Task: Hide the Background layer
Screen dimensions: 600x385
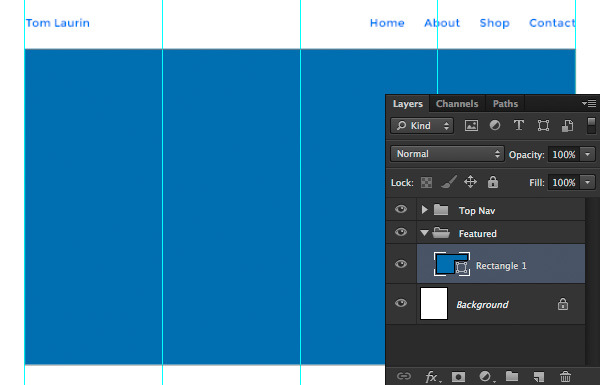Action: pyautogui.click(x=401, y=303)
